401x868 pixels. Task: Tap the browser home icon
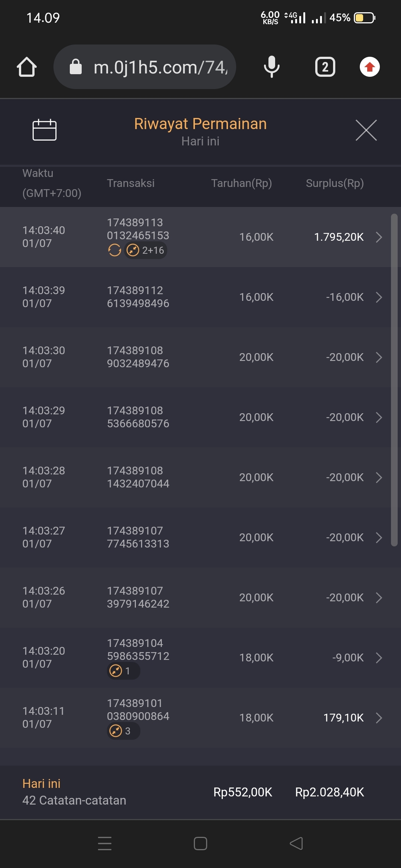(x=27, y=67)
